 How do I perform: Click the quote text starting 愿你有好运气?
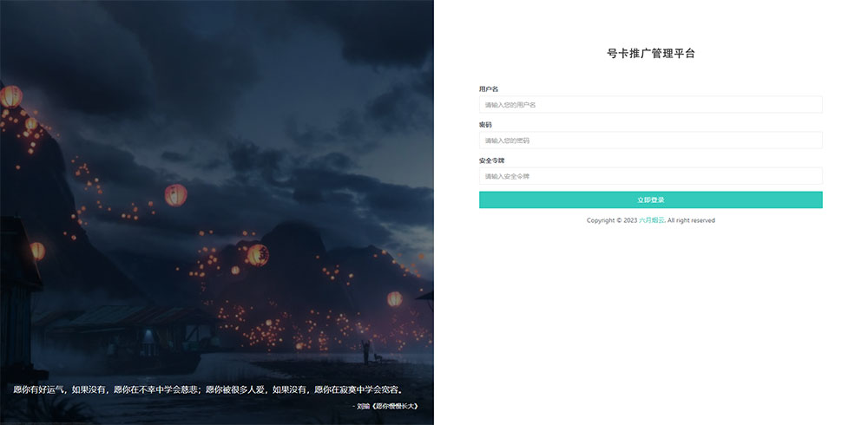click(x=208, y=390)
